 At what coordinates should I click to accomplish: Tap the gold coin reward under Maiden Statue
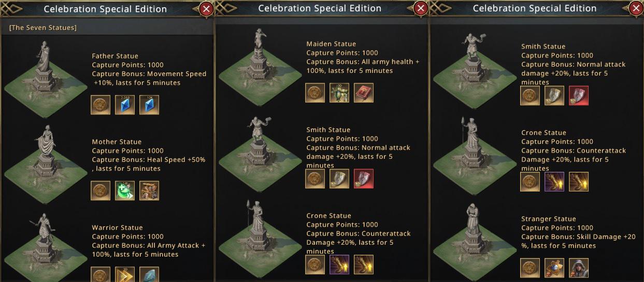[x=315, y=93]
